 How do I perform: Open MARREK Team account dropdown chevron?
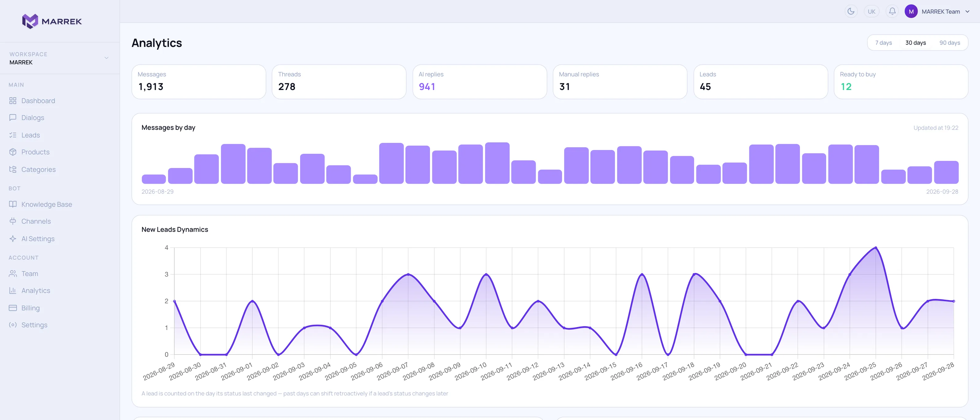(x=967, y=11)
